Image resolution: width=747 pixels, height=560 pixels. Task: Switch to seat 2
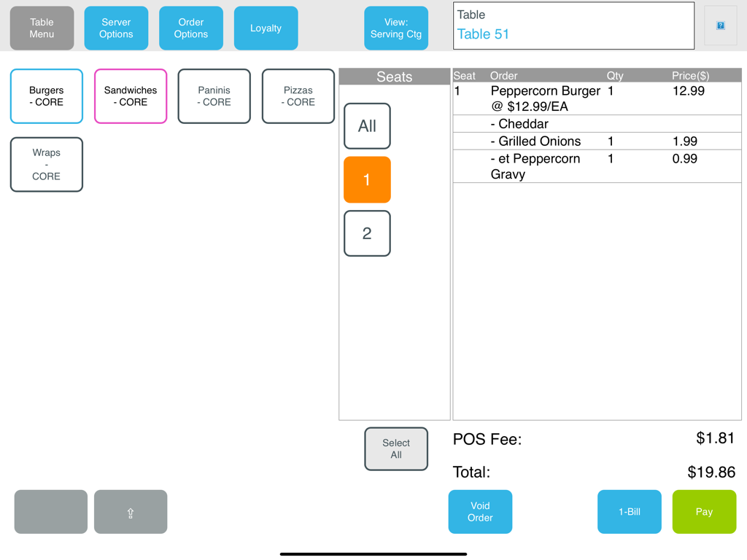pos(367,233)
